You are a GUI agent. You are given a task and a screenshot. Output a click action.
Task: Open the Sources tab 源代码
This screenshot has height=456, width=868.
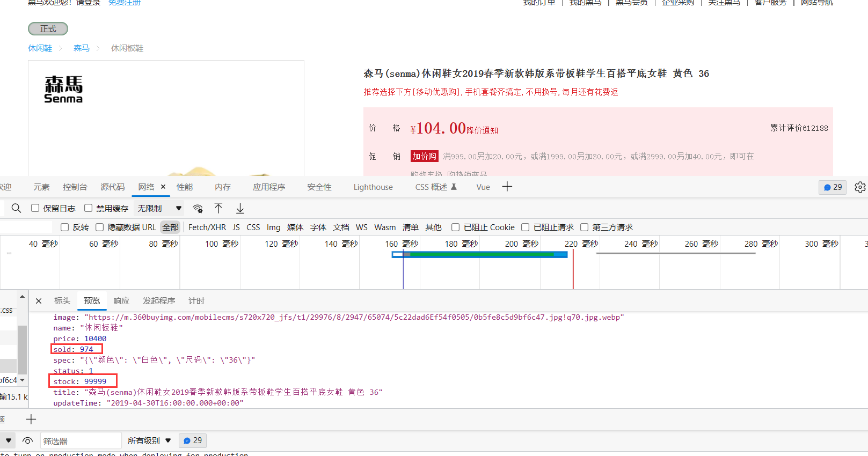(x=113, y=187)
